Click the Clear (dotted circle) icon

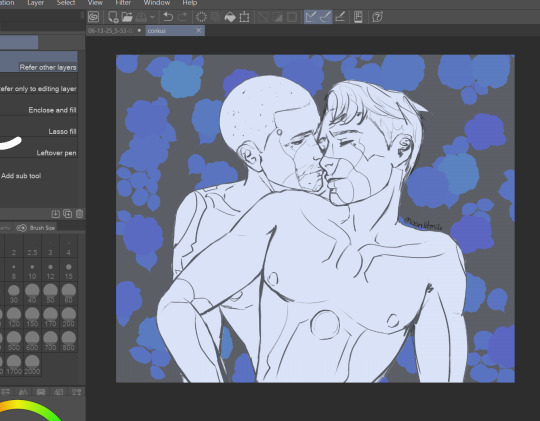[x=201, y=17]
